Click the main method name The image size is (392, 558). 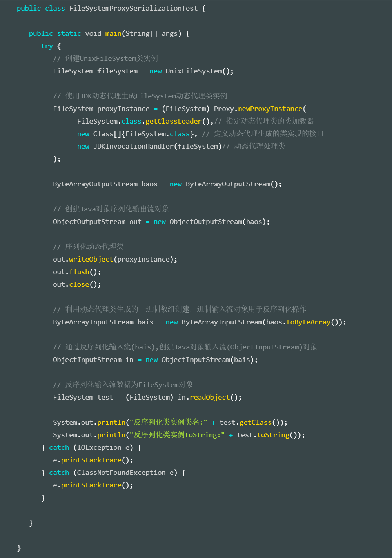point(113,33)
